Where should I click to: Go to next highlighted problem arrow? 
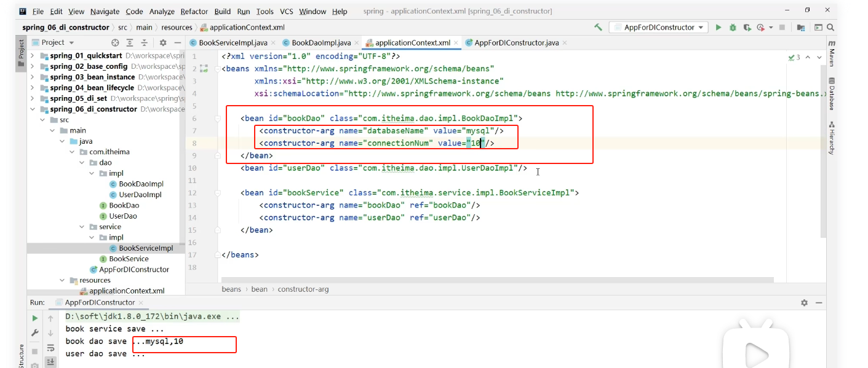819,57
